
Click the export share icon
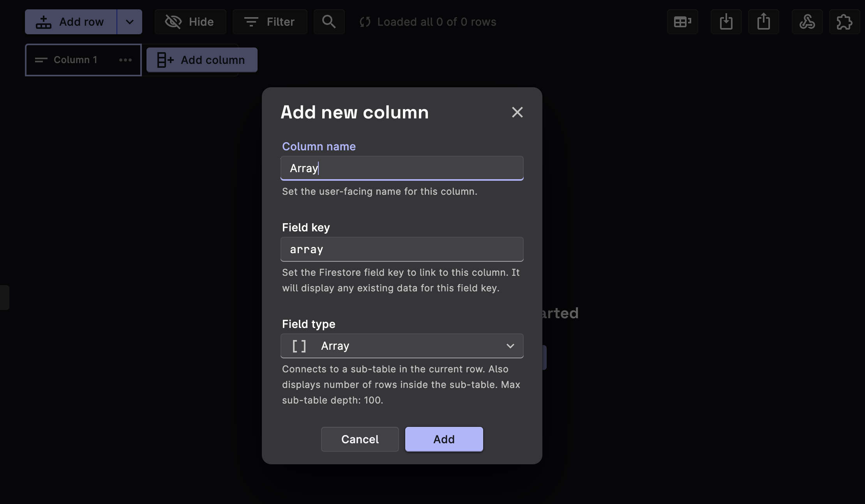coord(763,22)
